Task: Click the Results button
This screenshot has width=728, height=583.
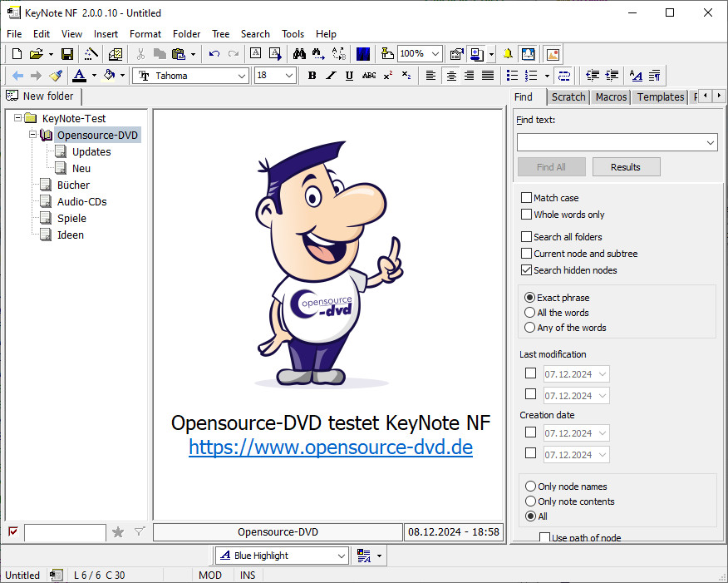Action: 626,167
